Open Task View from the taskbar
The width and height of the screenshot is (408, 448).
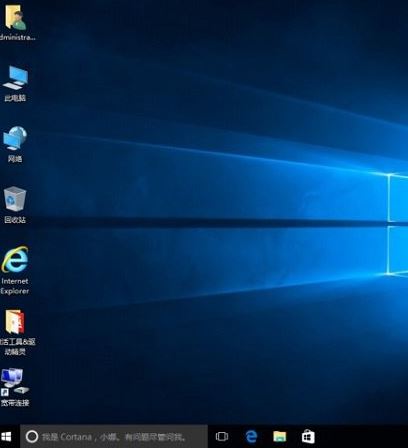click(x=222, y=436)
